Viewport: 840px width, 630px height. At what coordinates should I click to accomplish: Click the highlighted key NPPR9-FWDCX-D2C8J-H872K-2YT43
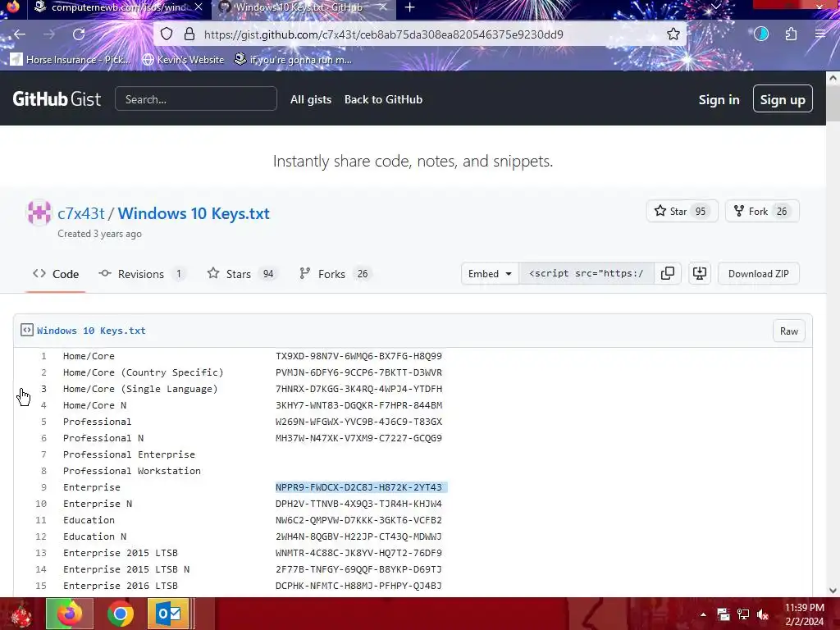[x=358, y=487]
